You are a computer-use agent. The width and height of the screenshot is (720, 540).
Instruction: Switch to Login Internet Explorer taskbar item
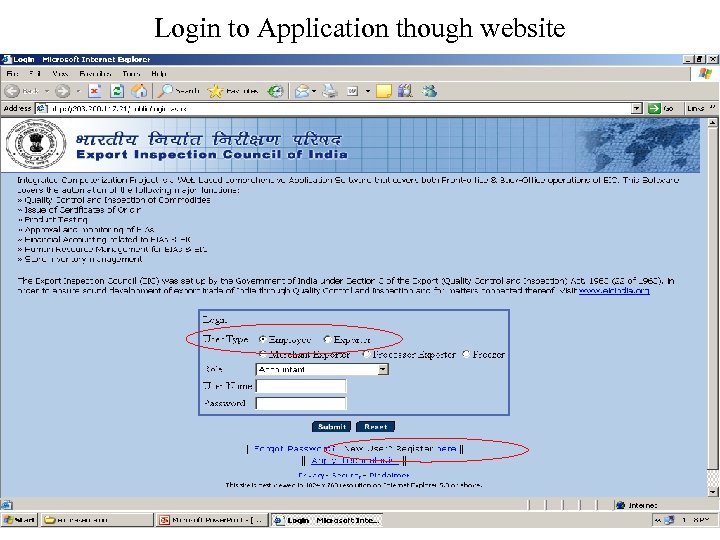(326, 520)
